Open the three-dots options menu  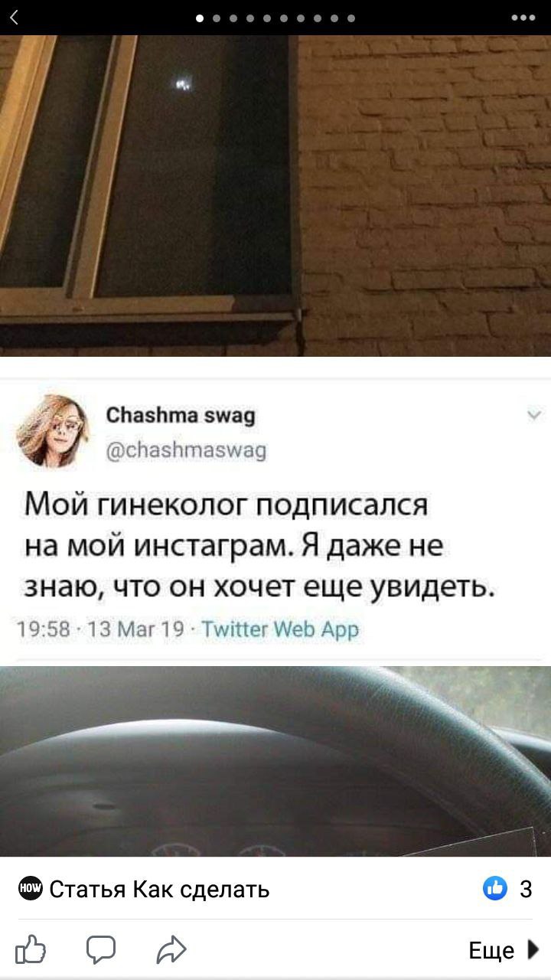(523, 18)
